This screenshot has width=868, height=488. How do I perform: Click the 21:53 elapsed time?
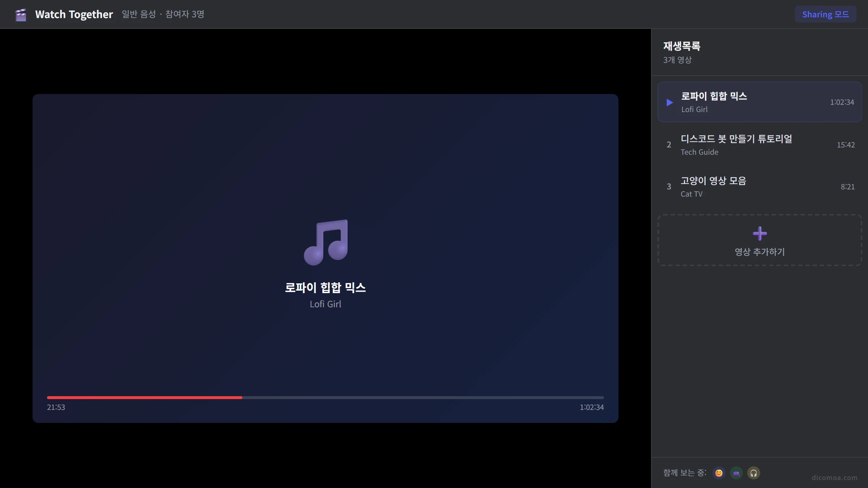[x=56, y=407]
